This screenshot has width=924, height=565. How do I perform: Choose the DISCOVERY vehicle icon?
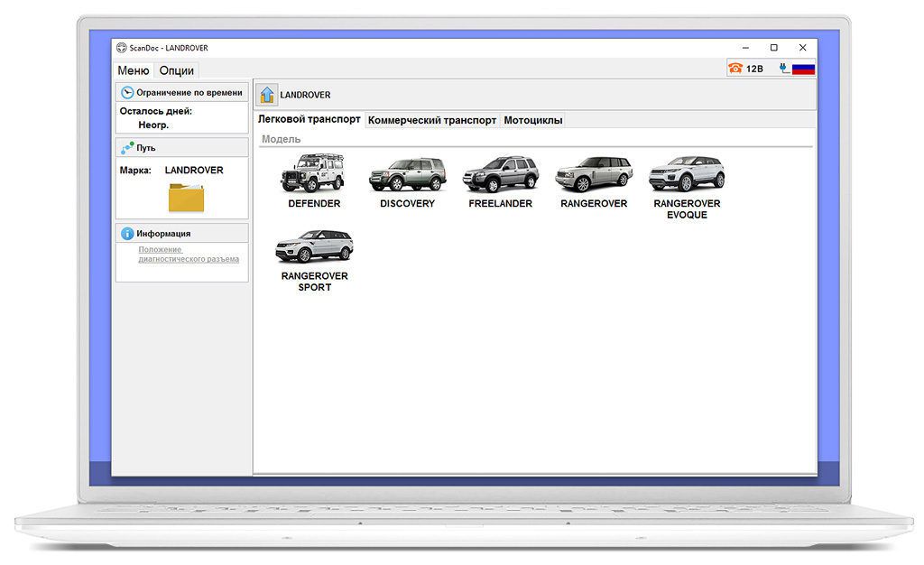click(x=407, y=174)
